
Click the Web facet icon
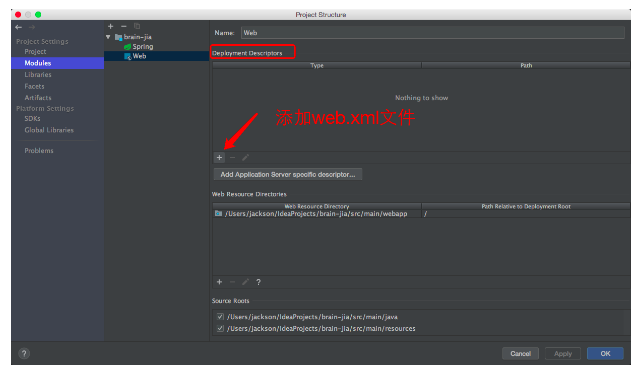pos(128,56)
